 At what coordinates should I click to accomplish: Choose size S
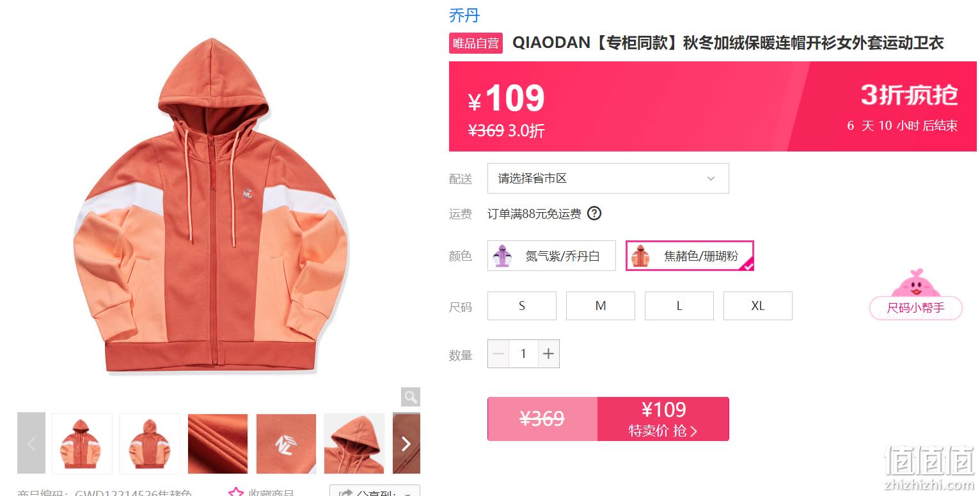pos(522,306)
